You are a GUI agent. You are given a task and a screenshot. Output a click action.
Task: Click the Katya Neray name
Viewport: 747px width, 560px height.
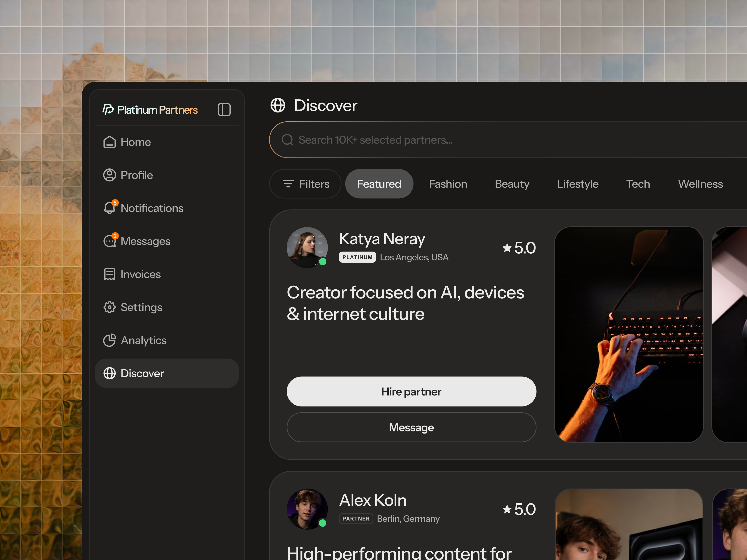click(x=382, y=239)
